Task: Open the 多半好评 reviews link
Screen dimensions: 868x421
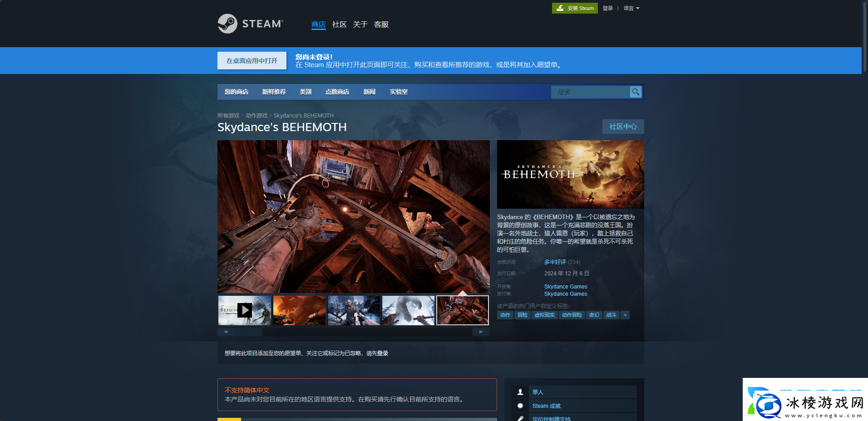Action: tap(555, 262)
